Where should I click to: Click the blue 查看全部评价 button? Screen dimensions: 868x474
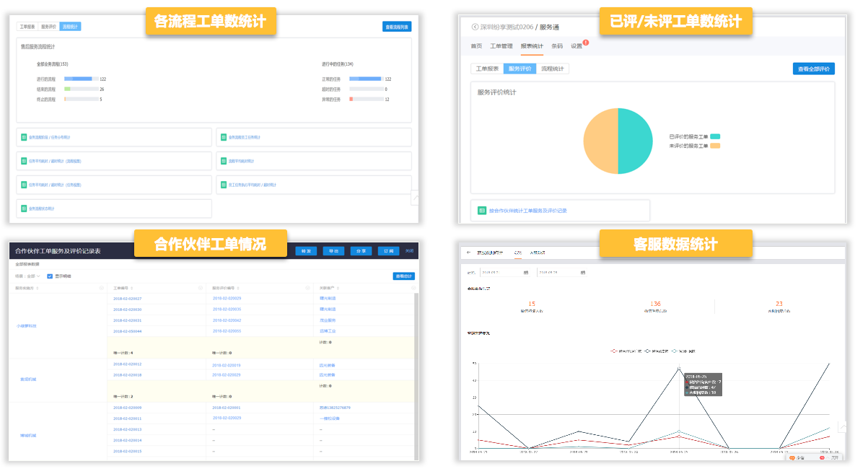coord(813,69)
